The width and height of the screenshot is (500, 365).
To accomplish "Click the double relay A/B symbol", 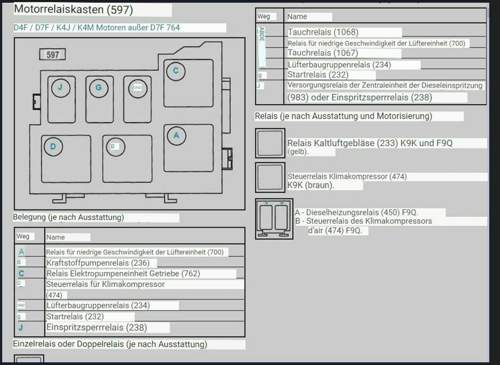I will coord(274,219).
